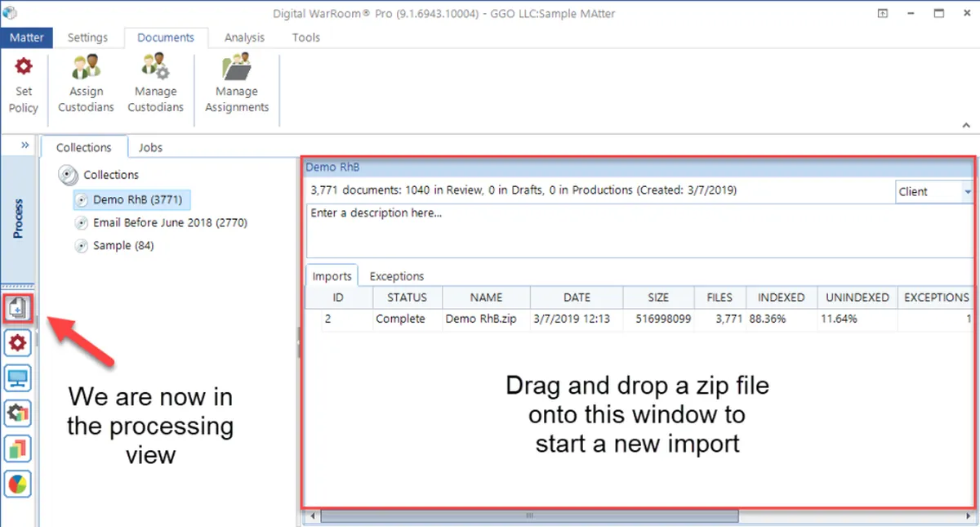
Task: Switch to the Tools ribbon tab
Action: [x=306, y=38]
